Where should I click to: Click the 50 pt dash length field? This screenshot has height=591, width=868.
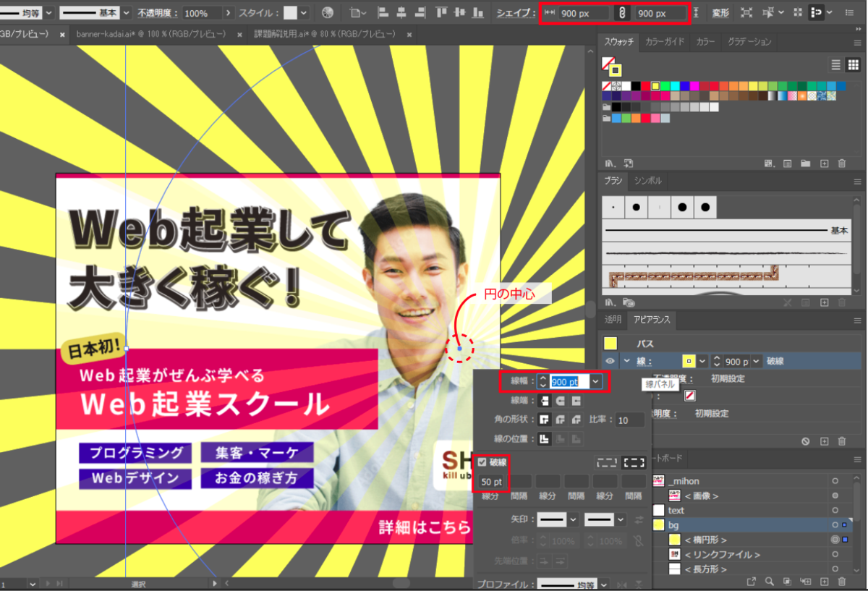point(491,481)
